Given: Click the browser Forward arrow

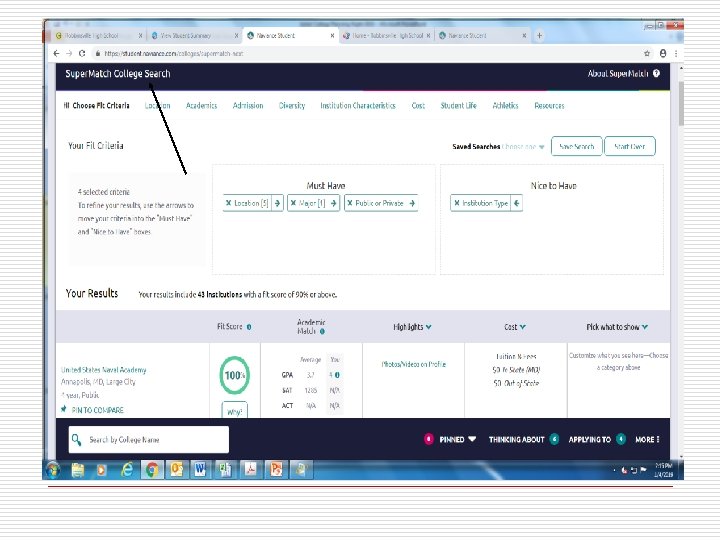Looking at the screenshot, I should click(69, 53).
